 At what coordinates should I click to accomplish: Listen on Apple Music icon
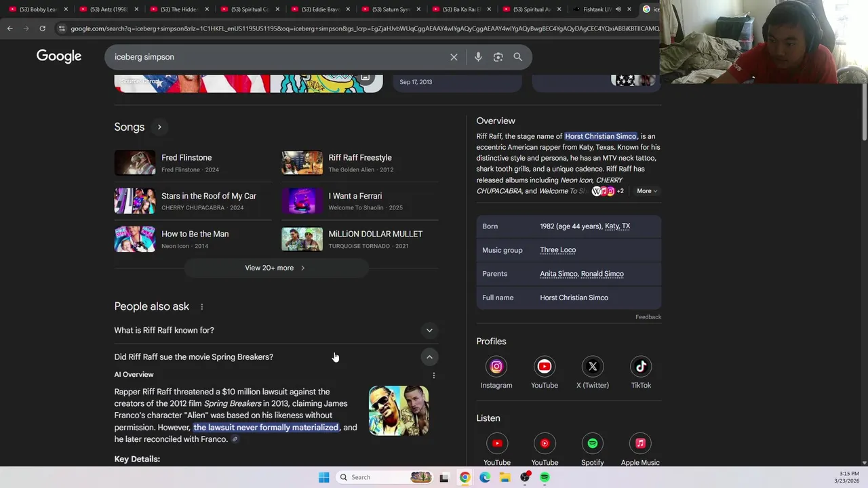coord(640,443)
